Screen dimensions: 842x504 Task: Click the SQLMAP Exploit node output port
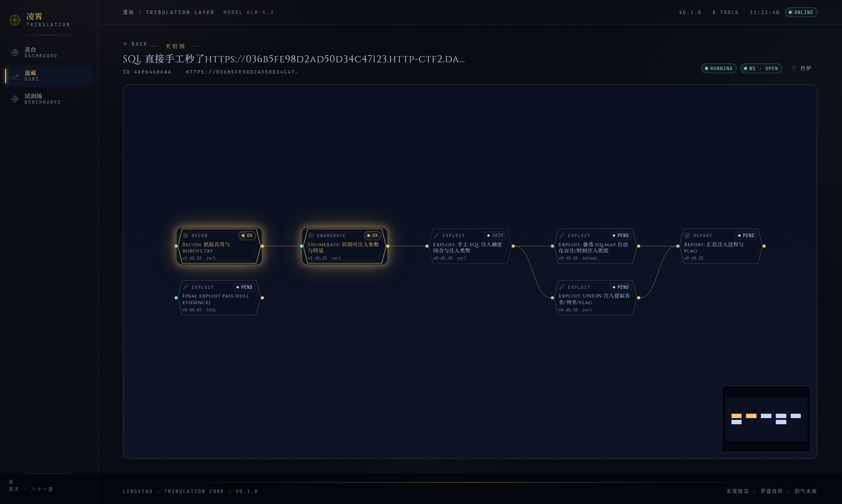pos(639,246)
